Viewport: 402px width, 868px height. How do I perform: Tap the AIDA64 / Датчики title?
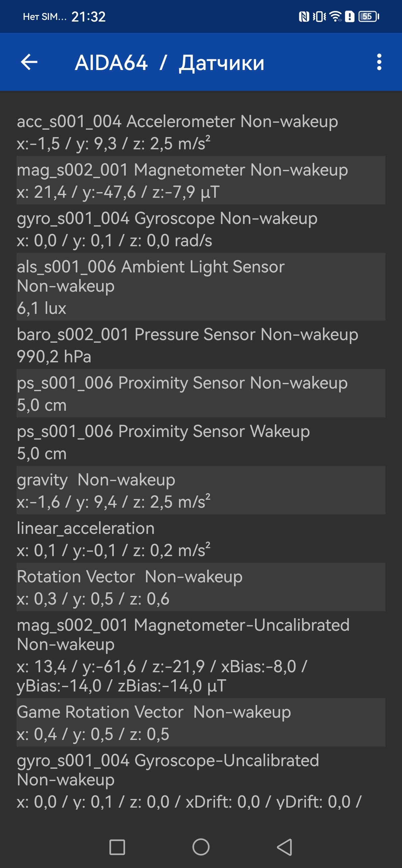[x=169, y=63]
